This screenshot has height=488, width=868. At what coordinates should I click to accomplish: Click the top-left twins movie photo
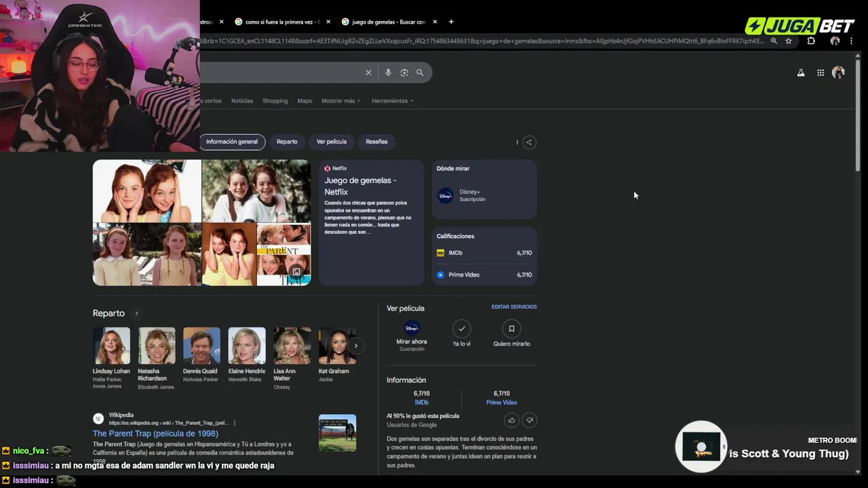coord(147,191)
